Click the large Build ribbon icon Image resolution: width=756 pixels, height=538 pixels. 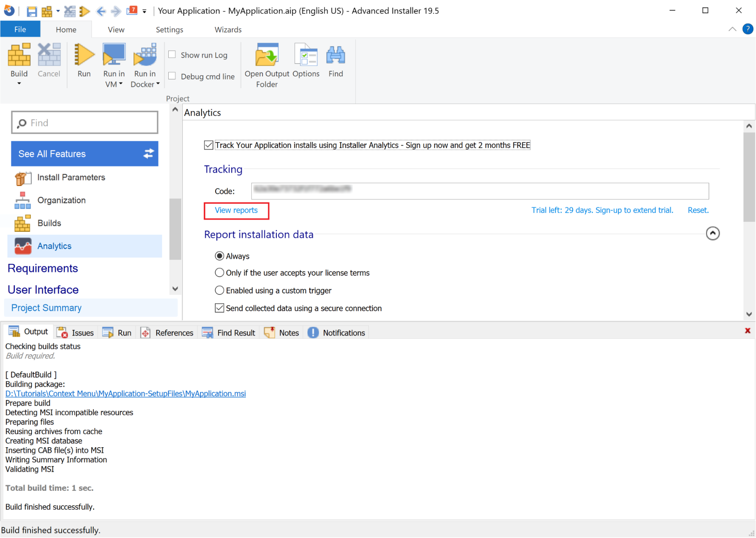(x=19, y=54)
